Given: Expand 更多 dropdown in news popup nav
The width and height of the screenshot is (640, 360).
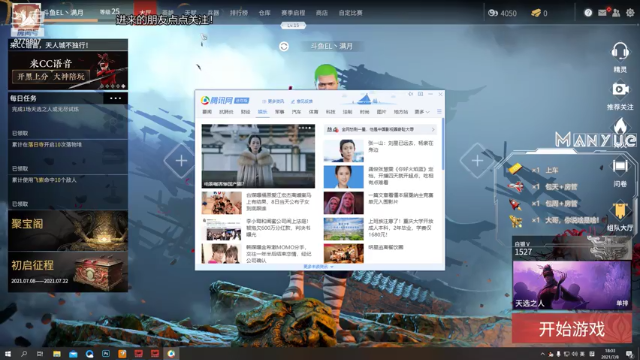Looking at the screenshot, I should [x=422, y=111].
